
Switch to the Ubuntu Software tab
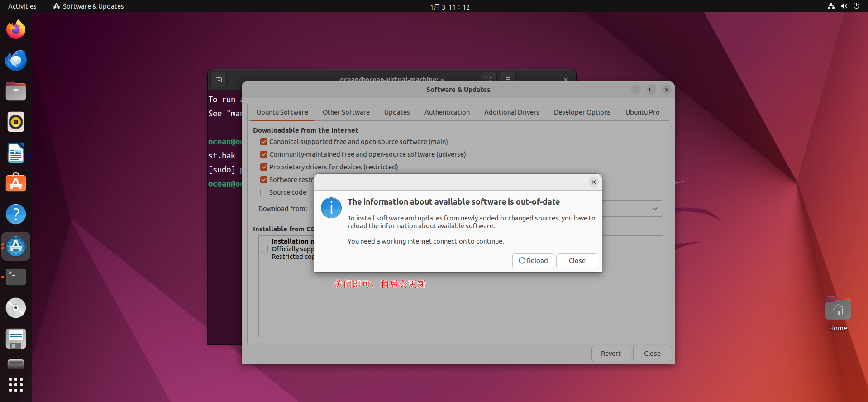click(282, 112)
